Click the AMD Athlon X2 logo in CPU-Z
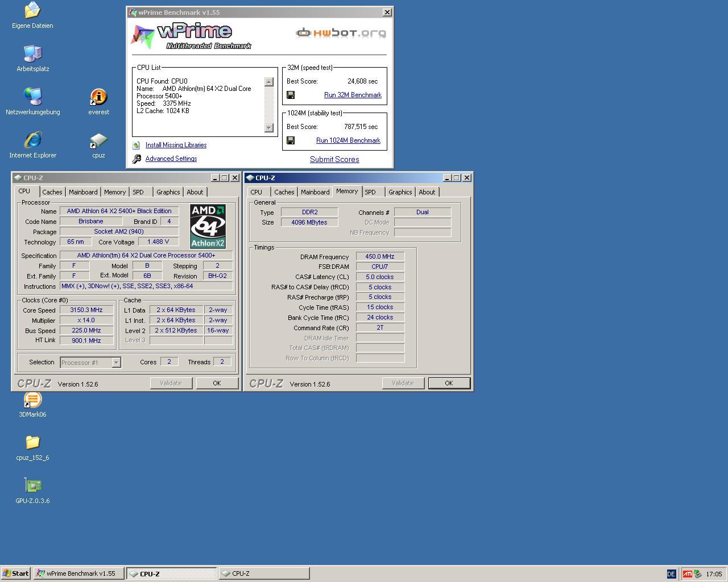This screenshot has height=582, width=728. point(208,226)
